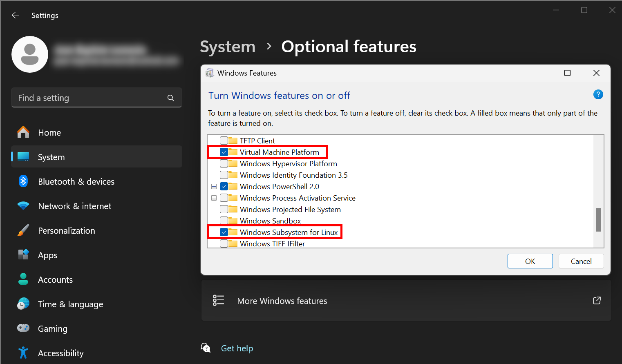Click the Network wifi icon
This screenshot has width=622, height=364.
[23, 205]
